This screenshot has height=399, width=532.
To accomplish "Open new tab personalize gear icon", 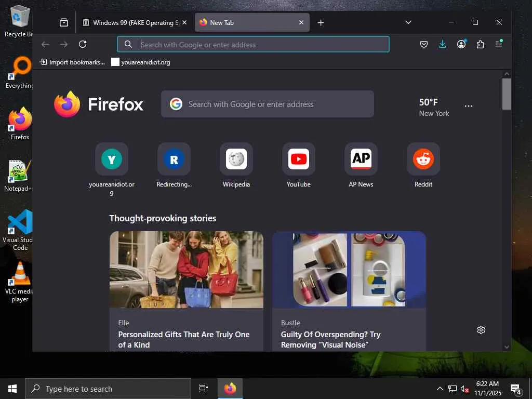I will 481,330.
